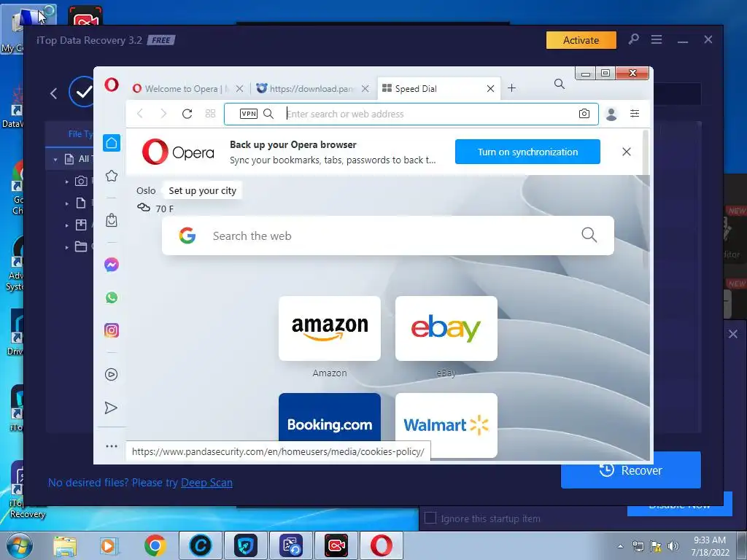Expand the folder tree node in iTop
Viewport: 747px width, 560px height.
[x=66, y=247]
